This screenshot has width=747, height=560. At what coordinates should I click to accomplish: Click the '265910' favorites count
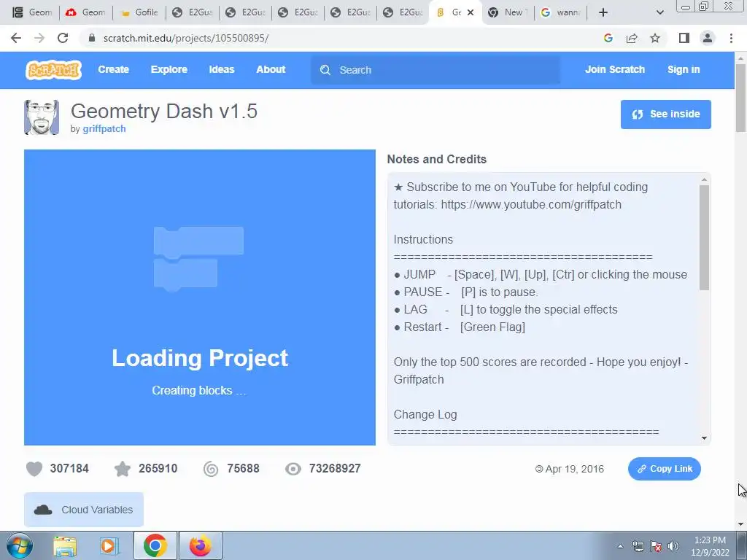[x=158, y=469]
